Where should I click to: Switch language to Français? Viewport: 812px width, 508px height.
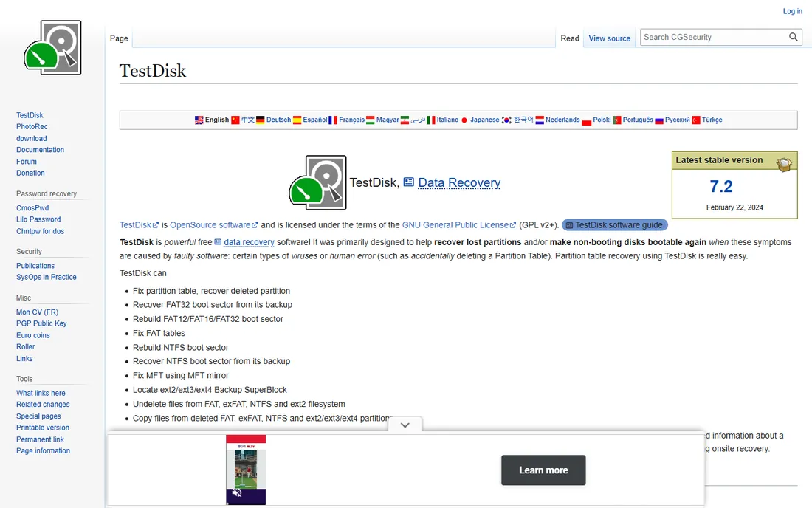tap(351, 120)
